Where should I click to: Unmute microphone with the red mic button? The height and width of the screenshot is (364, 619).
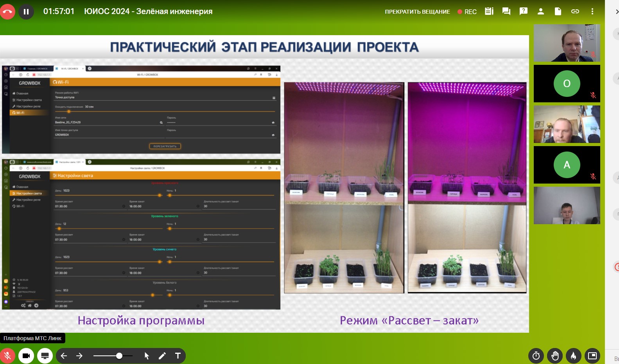pyautogui.click(x=7, y=356)
